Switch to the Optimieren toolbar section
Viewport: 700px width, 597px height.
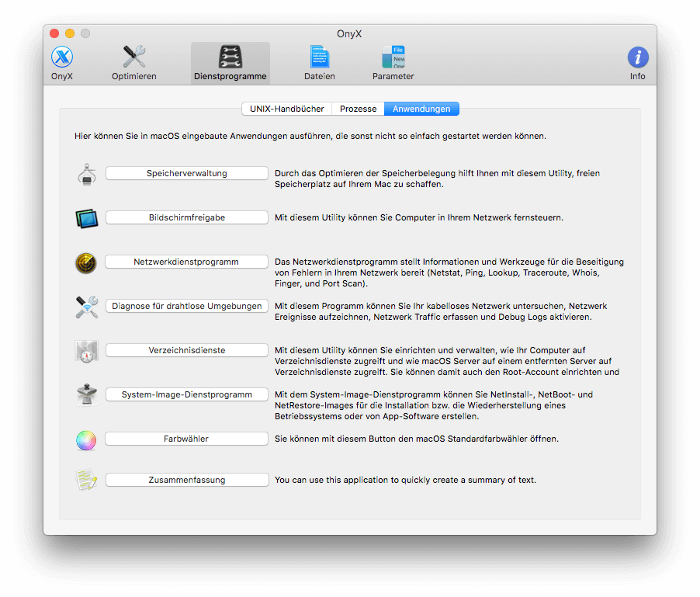point(134,64)
